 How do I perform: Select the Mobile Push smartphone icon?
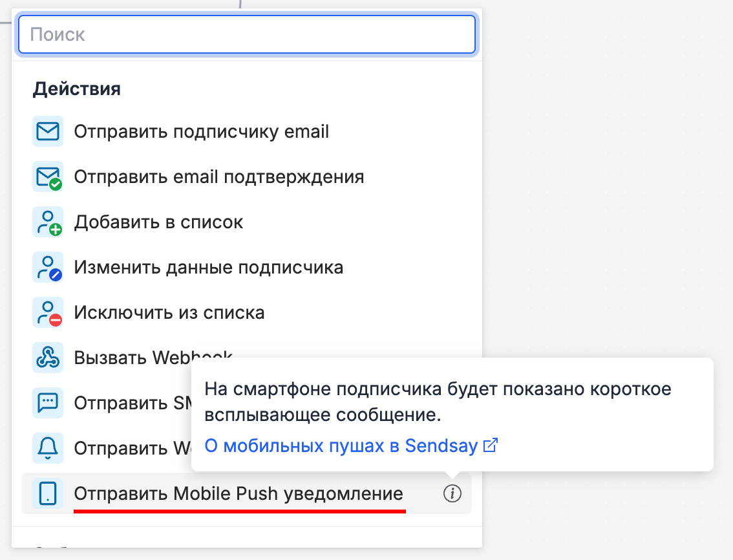click(47, 493)
